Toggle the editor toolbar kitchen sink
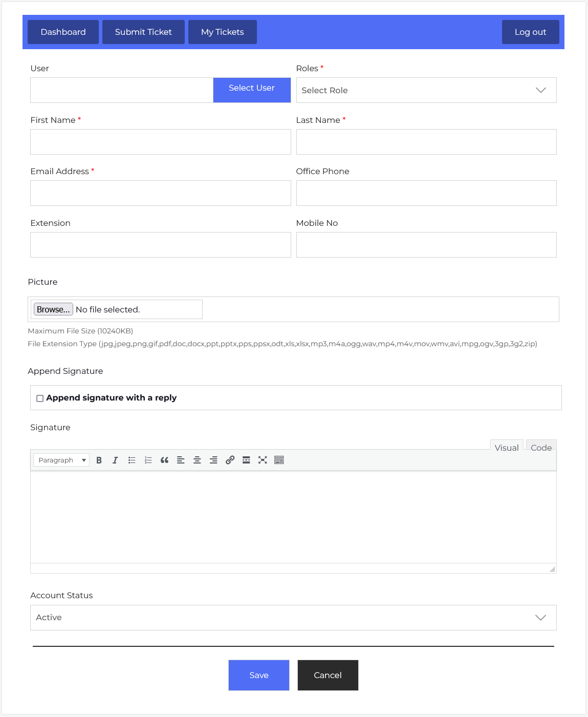Viewport: 588px width, 717px height. point(279,460)
